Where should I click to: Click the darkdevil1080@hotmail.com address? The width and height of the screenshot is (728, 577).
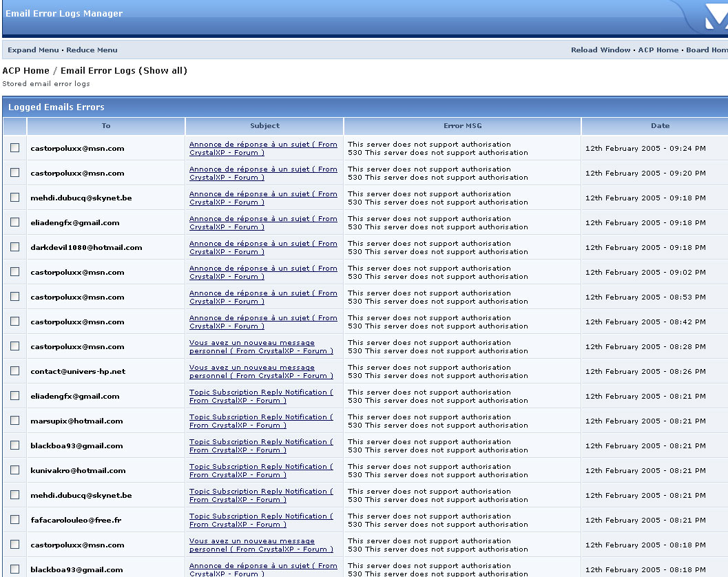click(86, 247)
